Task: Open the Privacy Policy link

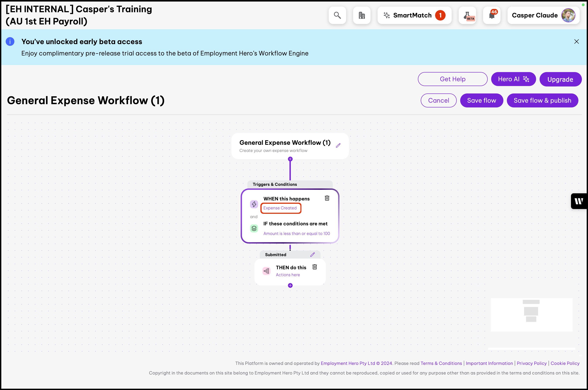Action: [532, 363]
